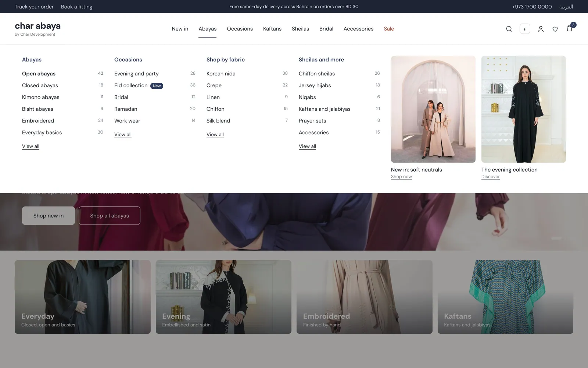The width and height of the screenshot is (588, 368).
Task: Click Discover under evening collection
Action: [491, 177]
